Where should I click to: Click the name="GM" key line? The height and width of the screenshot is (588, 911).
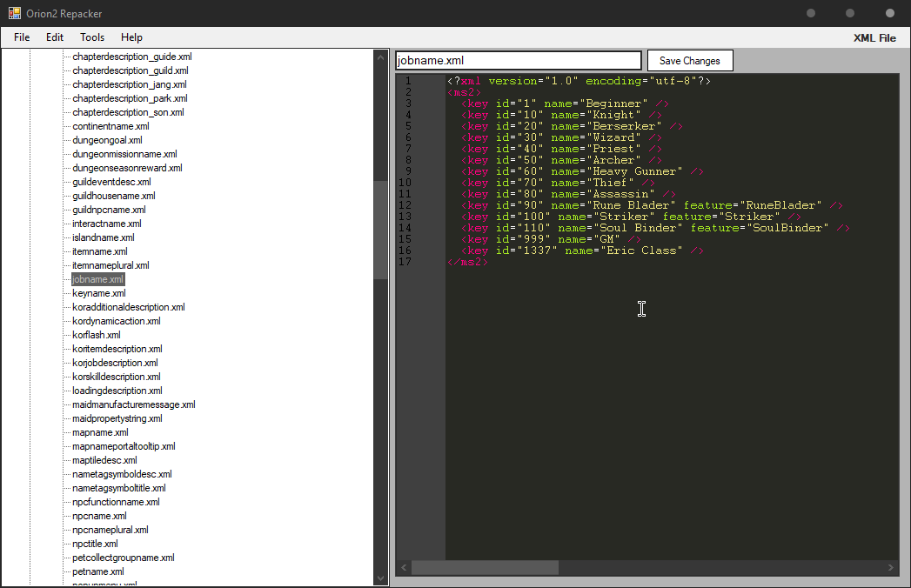[x=552, y=239]
